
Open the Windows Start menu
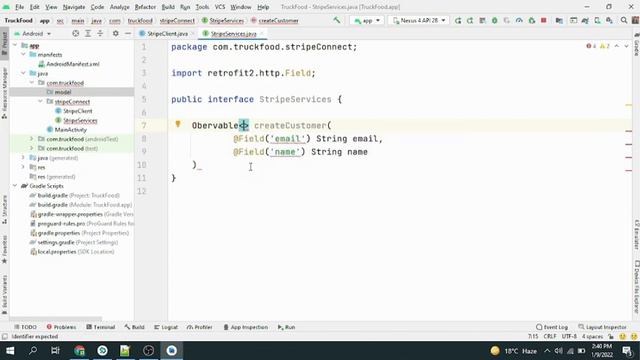click(10, 351)
